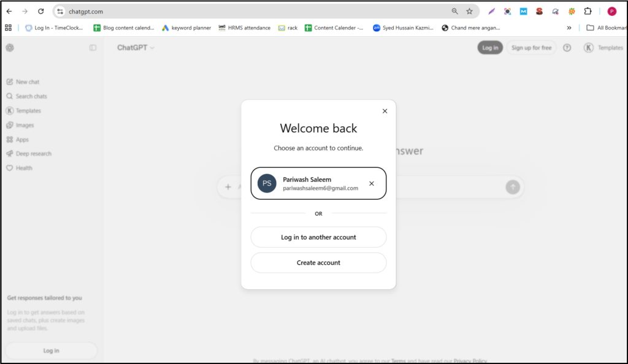Start a New chat

[x=23, y=82]
